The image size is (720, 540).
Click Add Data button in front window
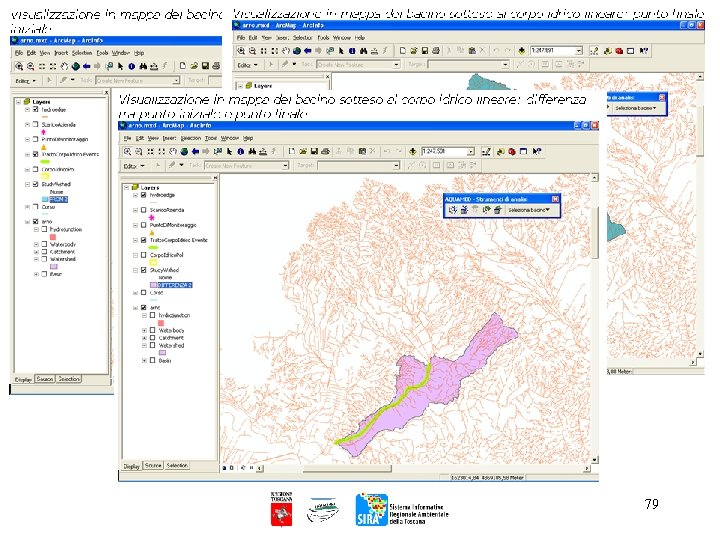412,151
